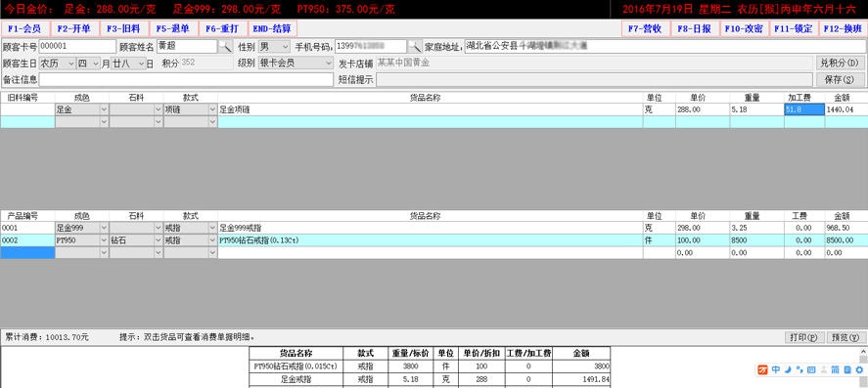Click F3-旧料 old material button

tap(123, 28)
